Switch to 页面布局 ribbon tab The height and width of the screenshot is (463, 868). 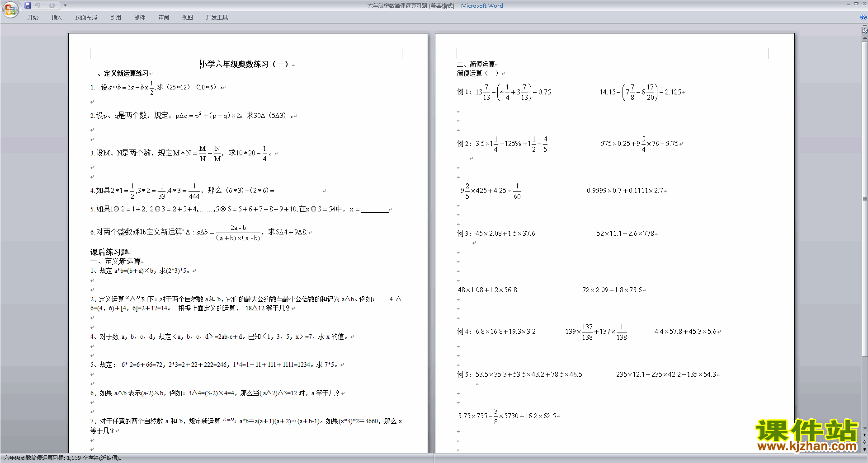click(x=86, y=18)
